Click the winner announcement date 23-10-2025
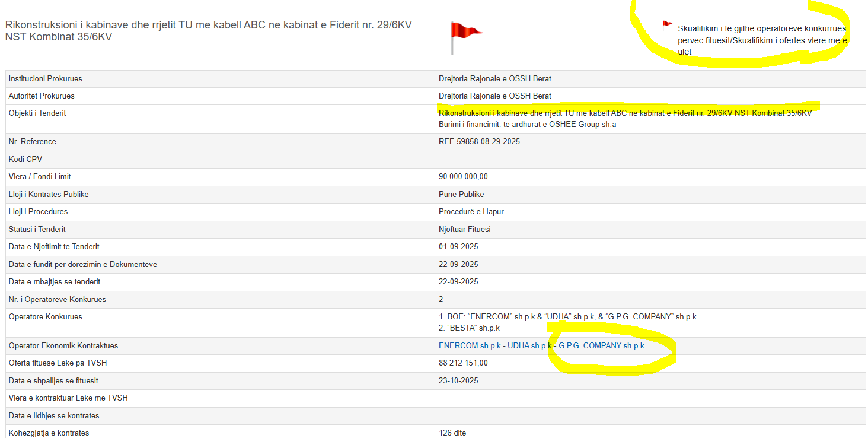The image size is (868, 438). (x=458, y=380)
